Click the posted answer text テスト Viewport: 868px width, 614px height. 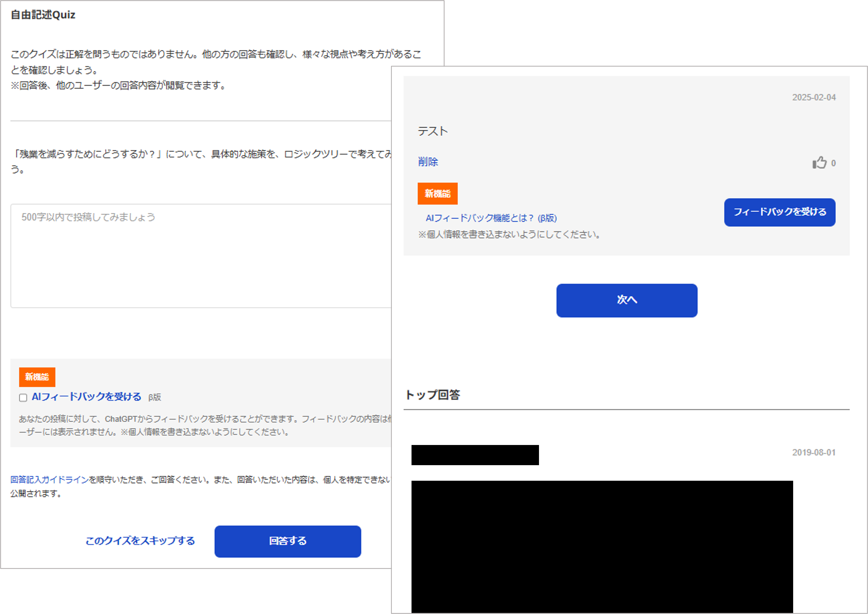[433, 131]
